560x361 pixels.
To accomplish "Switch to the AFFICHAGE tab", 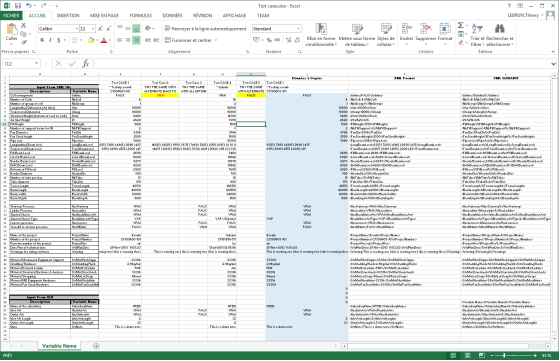I will (x=234, y=15).
